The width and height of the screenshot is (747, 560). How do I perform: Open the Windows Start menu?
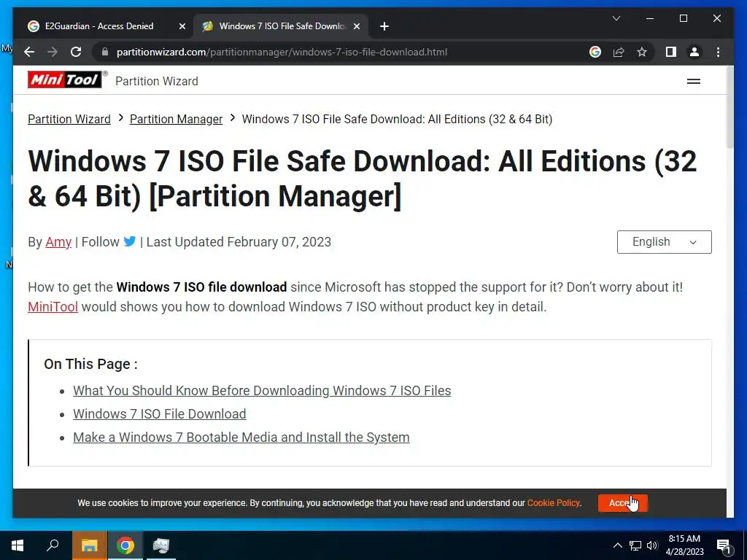point(18,545)
